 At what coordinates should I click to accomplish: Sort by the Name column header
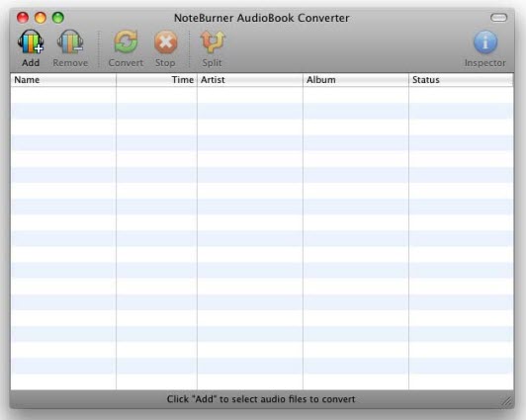pos(63,80)
